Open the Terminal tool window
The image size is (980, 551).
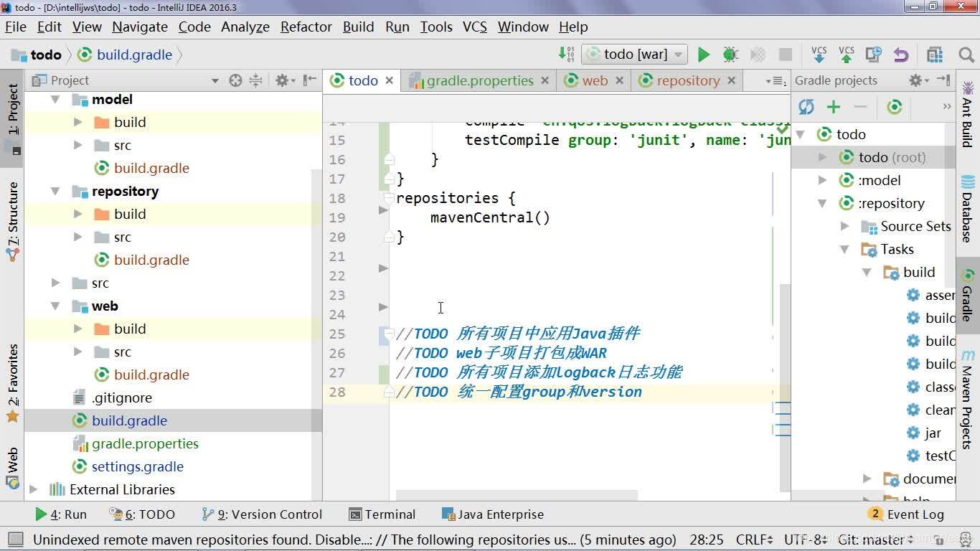382,514
